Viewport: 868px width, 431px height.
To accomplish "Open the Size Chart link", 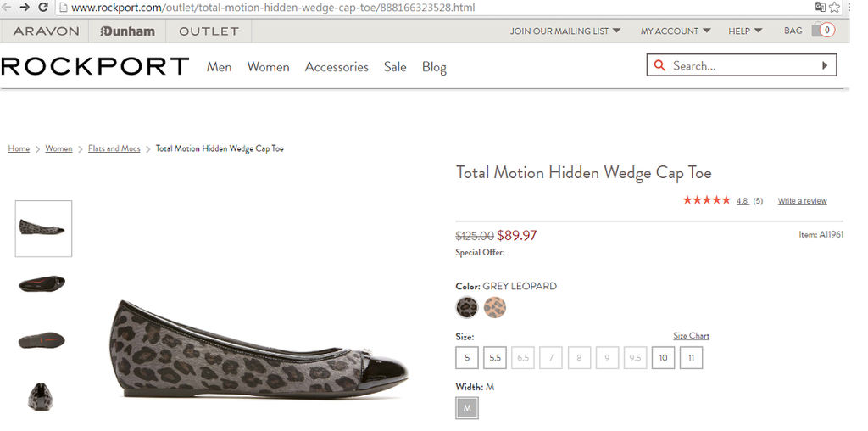I will (691, 336).
